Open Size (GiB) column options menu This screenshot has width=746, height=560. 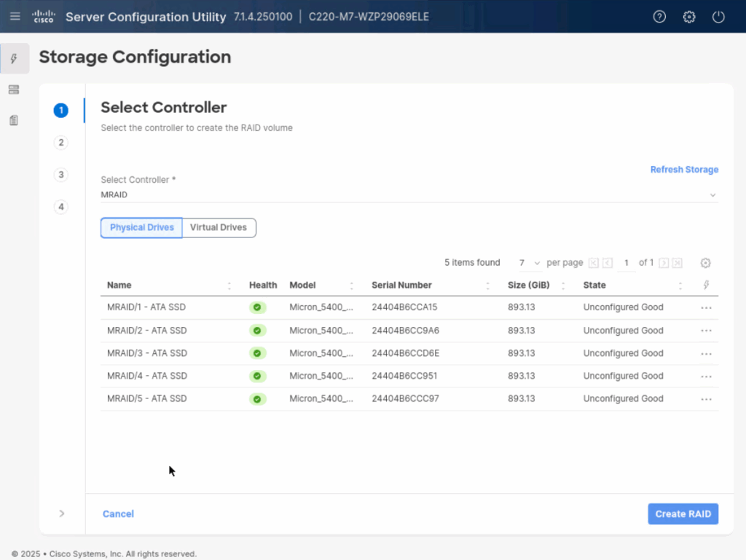click(x=563, y=285)
